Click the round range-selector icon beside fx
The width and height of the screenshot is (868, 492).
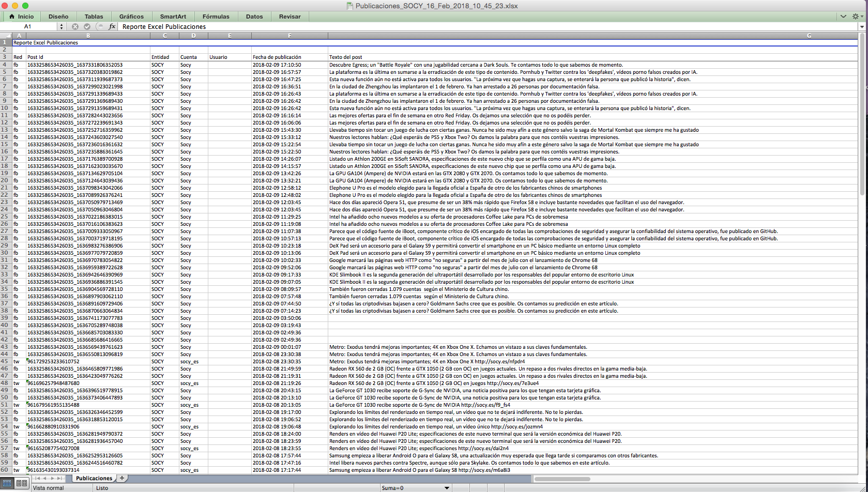coord(100,26)
